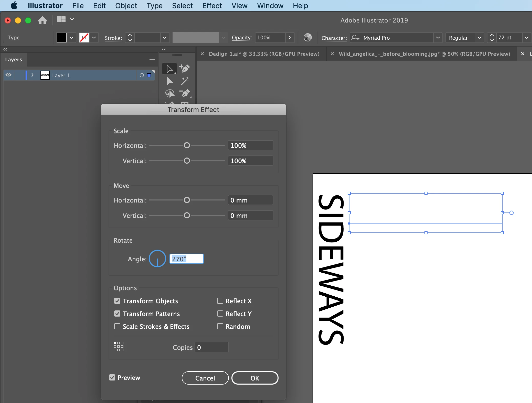Image resolution: width=532 pixels, height=403 pixels.
Task: Switch to the Dedign 1.ai document tab
Action: coord(264,54)
